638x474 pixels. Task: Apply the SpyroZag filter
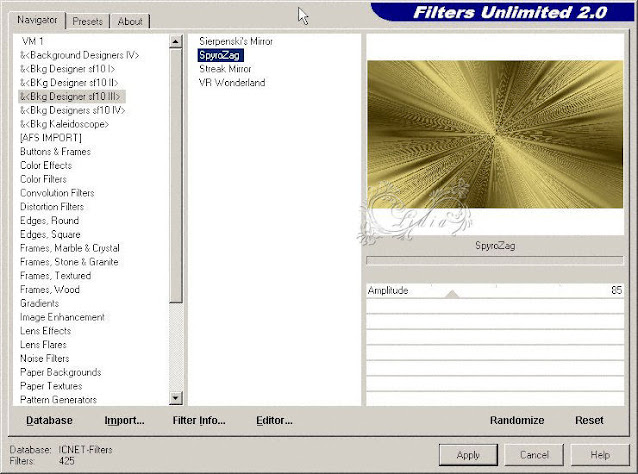click(x=468, y=455)
